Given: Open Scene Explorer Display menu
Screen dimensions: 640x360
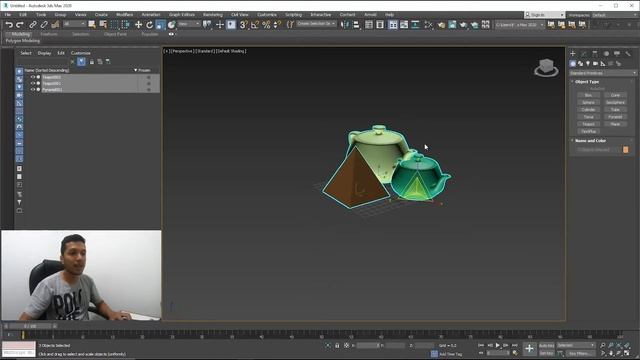Looking at the screenshot, I should coord(44,53).
